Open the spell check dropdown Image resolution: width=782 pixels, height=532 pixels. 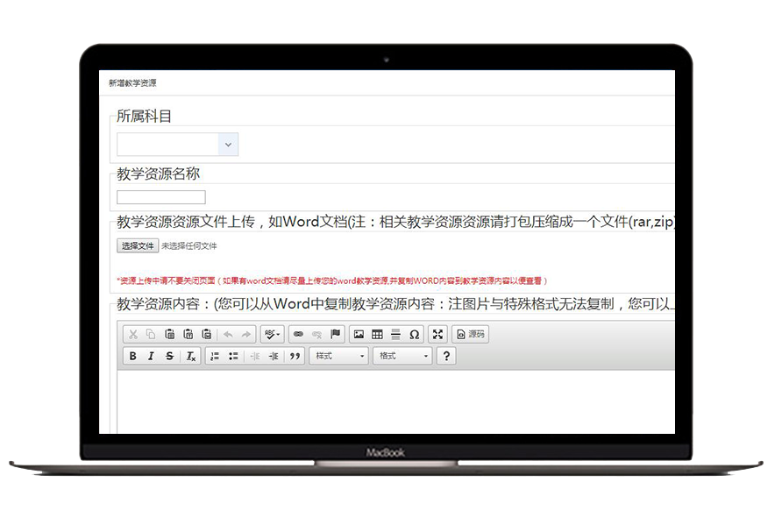[x=273, y=334]
